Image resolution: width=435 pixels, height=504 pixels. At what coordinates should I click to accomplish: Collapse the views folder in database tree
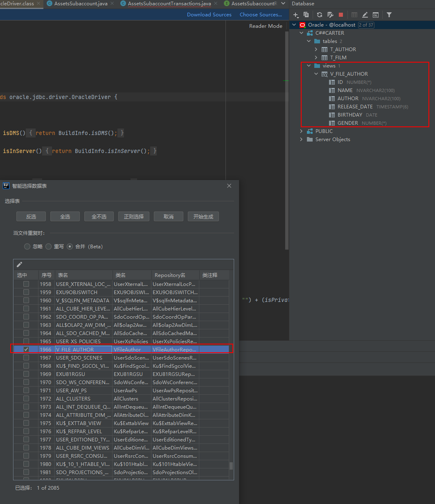click(309, 65)
